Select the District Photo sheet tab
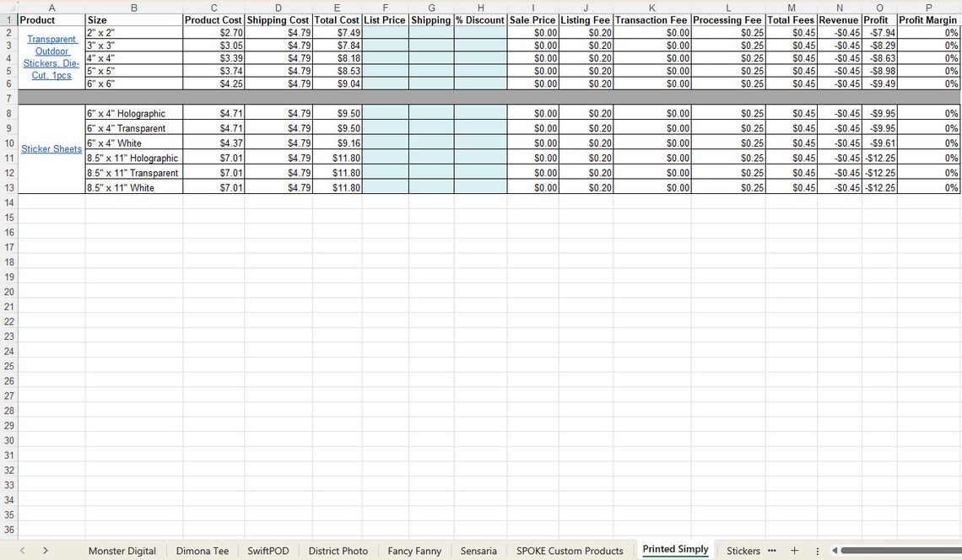Screen dimensions: 962x560 [x=338, y=550]
